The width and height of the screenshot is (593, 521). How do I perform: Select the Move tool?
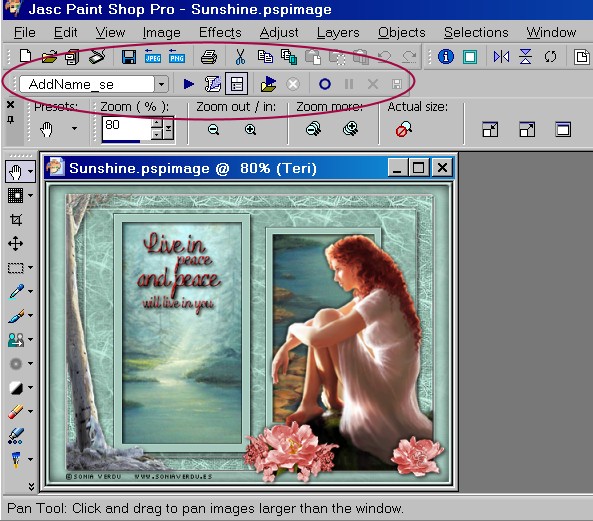coord(16,244)
